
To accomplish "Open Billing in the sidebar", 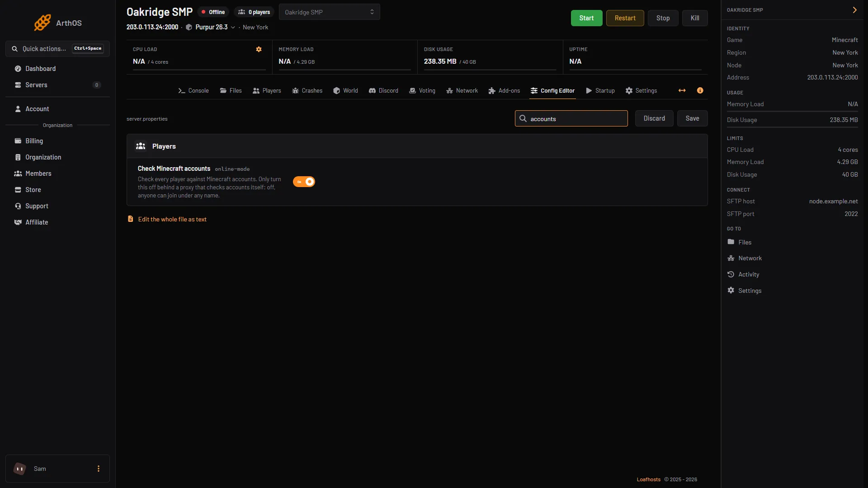I will [x=57, y=141].
